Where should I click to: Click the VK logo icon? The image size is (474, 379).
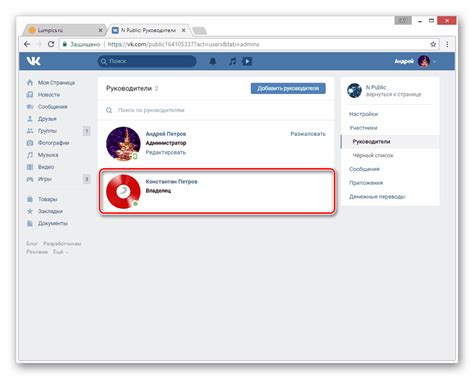pyautogui.click(x=34, y=61)
